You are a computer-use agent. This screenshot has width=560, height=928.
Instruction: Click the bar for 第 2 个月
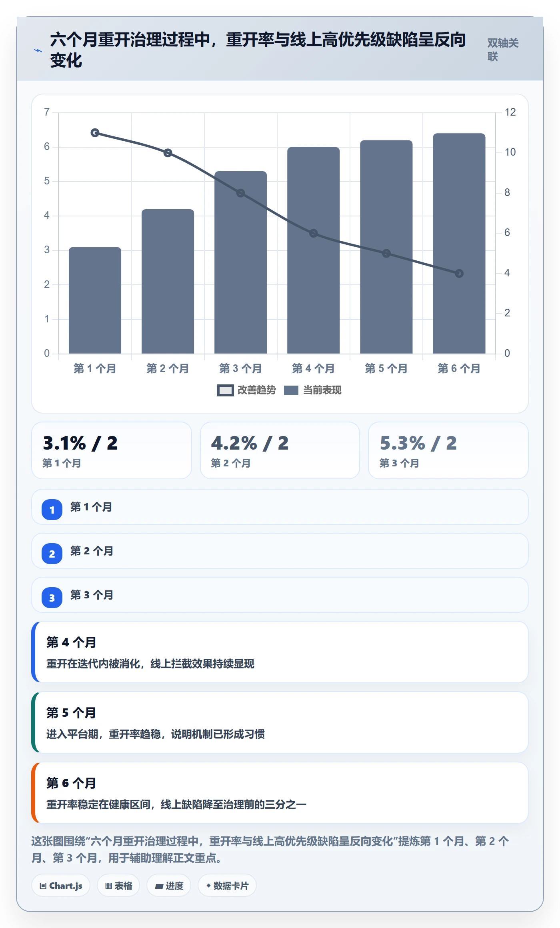tap(168, 282)
